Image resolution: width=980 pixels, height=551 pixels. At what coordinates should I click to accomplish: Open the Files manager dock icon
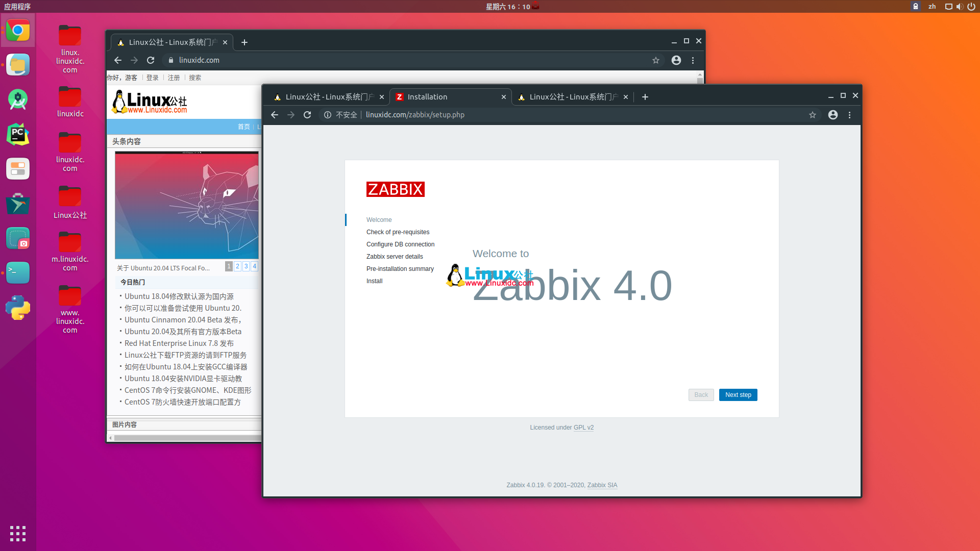(x=18, y=65)
